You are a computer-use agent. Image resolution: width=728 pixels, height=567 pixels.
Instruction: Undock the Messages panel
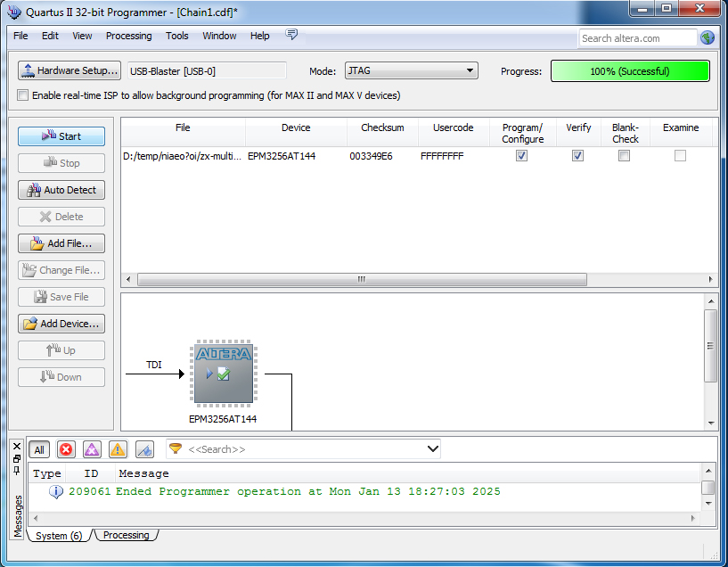coord(17,459)
